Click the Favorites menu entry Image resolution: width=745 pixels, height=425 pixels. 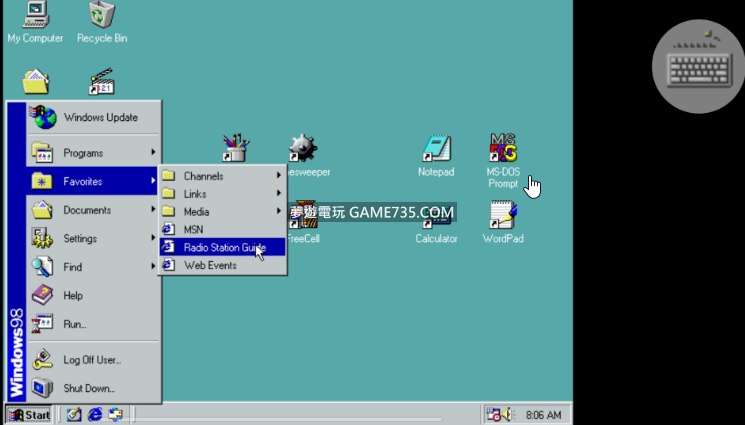point(94,181)
